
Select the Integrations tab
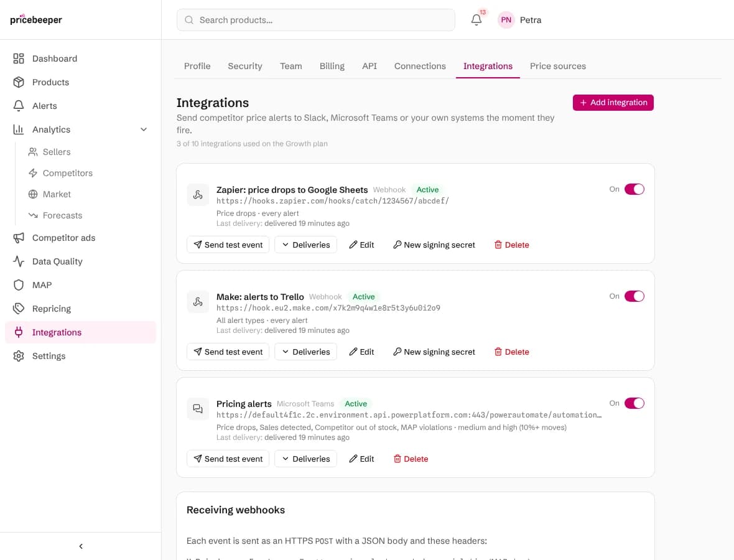point(488,66)
